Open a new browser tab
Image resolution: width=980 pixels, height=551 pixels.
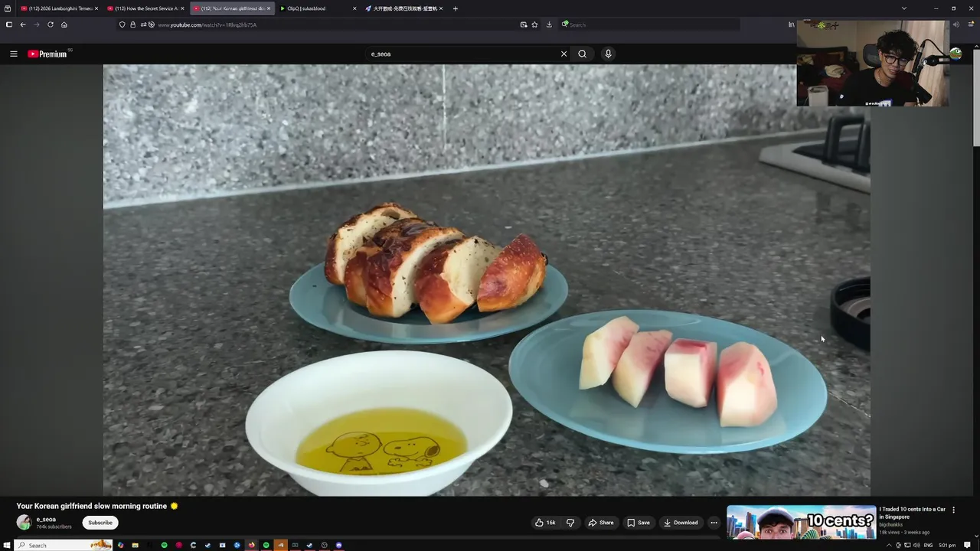coord(455,8)
